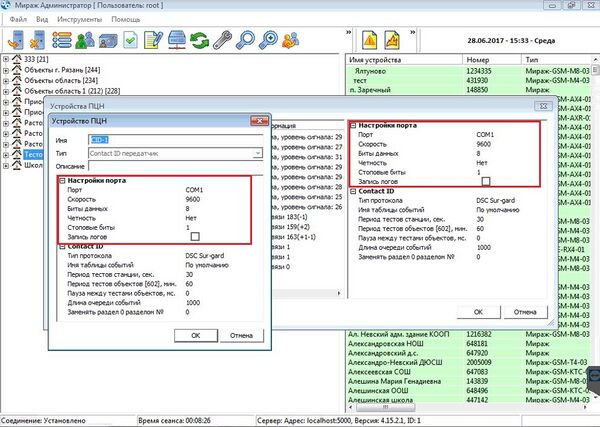600x427 pixels.
Task: Click the magnifier search icon in toolbar
Action: 247,40
